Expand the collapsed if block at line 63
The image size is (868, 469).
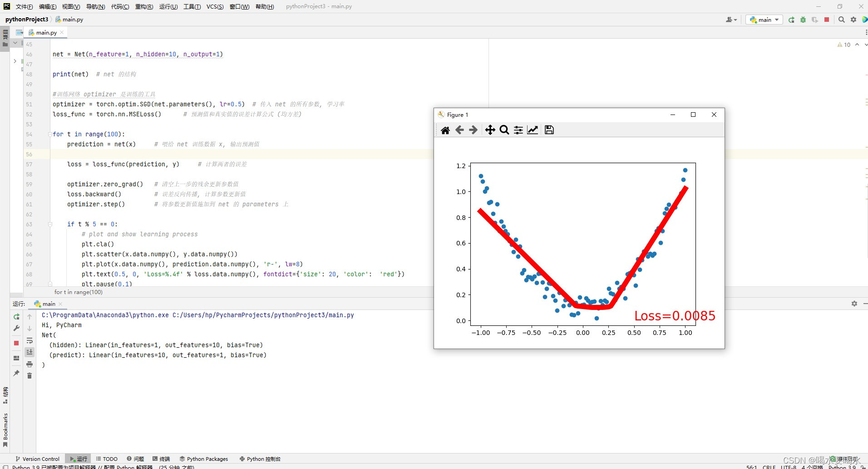[x=49, y=224]
